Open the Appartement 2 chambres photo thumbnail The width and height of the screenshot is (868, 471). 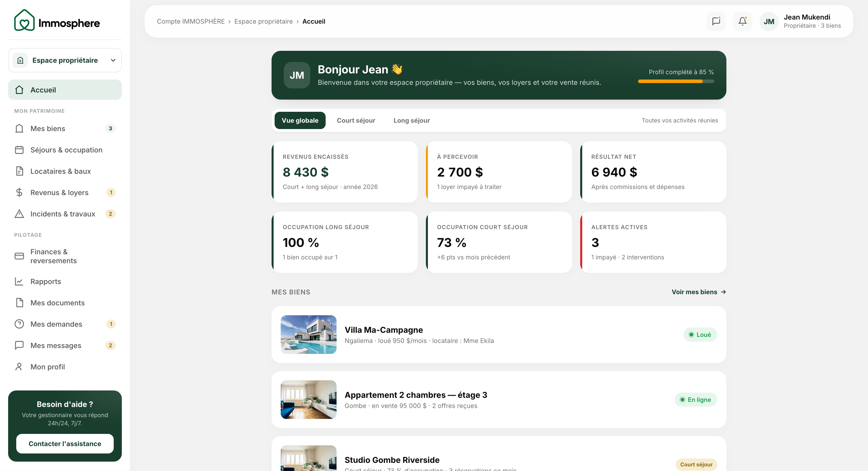308,399
